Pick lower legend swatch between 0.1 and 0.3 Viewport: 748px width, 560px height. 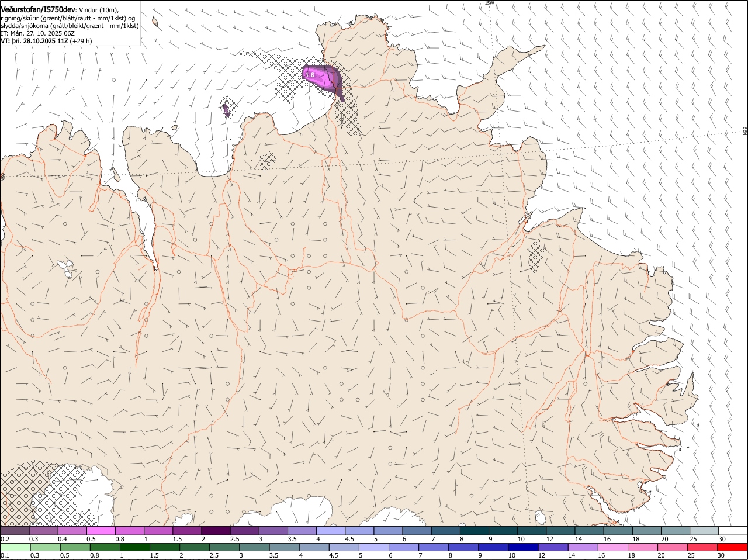click(x=15, y=547)
